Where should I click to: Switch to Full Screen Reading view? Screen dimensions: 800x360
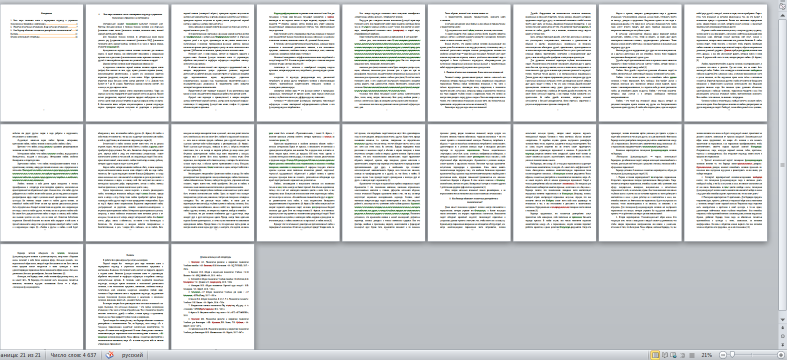click(x=665, y=355)
